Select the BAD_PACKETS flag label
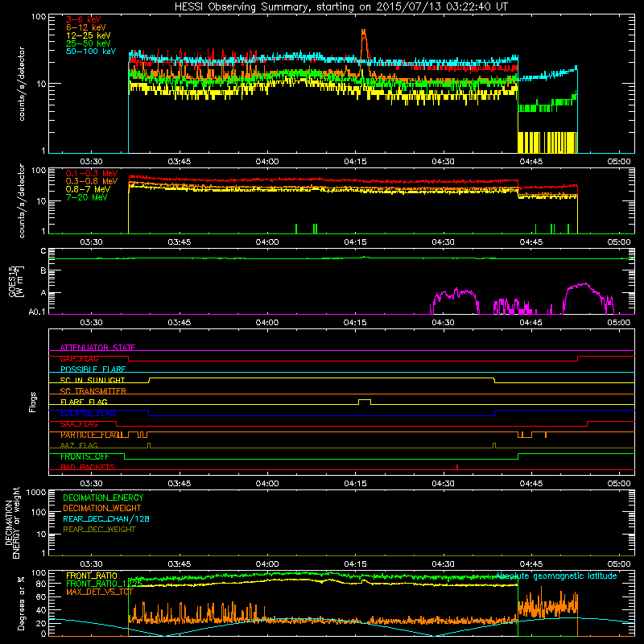This screenshot has height=644, width=644. [88, 468]
